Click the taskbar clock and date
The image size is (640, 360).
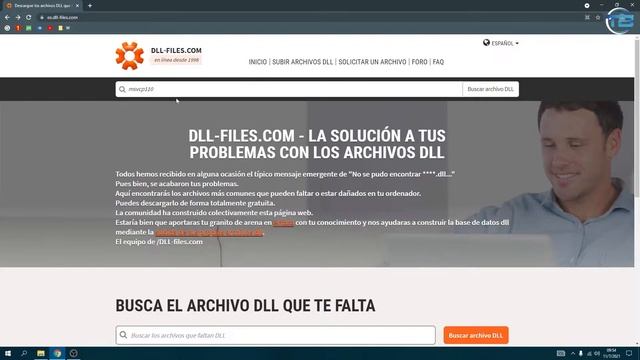pos(611,353)
